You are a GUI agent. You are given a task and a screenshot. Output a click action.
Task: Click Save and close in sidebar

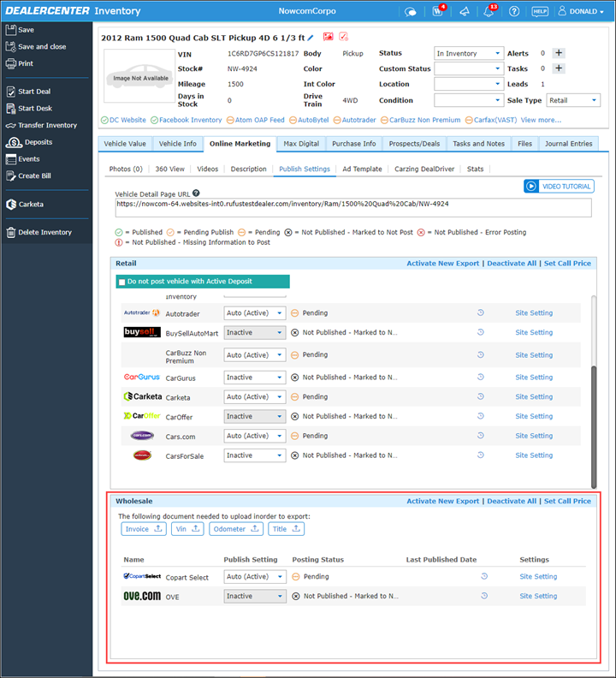pos(36,47)
